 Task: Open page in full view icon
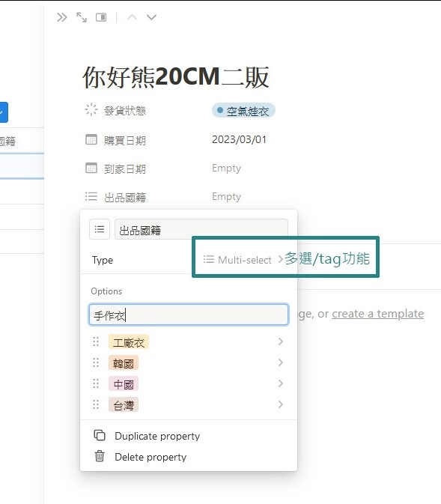point(82,17)
